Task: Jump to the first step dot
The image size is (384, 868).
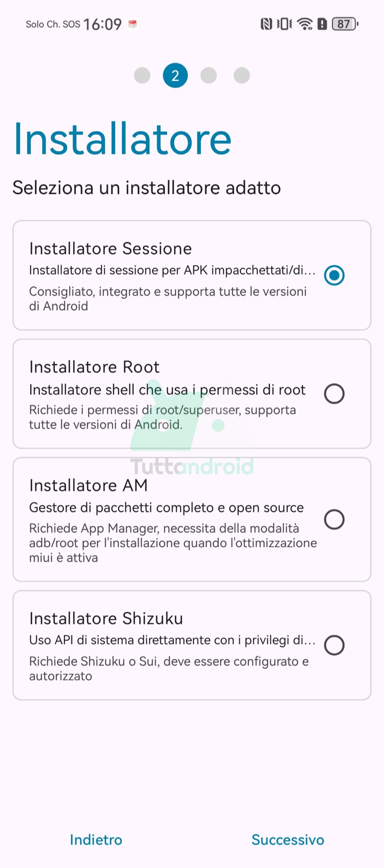Action: pyautogui.click(x=142, y=75)
